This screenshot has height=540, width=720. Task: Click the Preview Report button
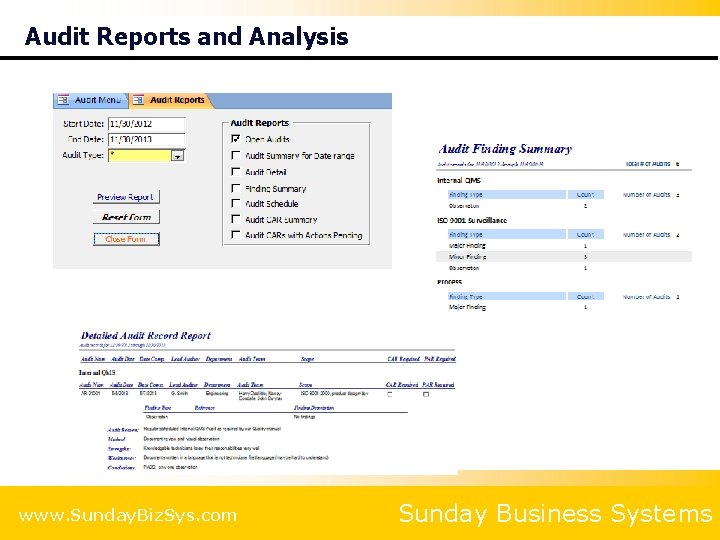pos(126,197)
